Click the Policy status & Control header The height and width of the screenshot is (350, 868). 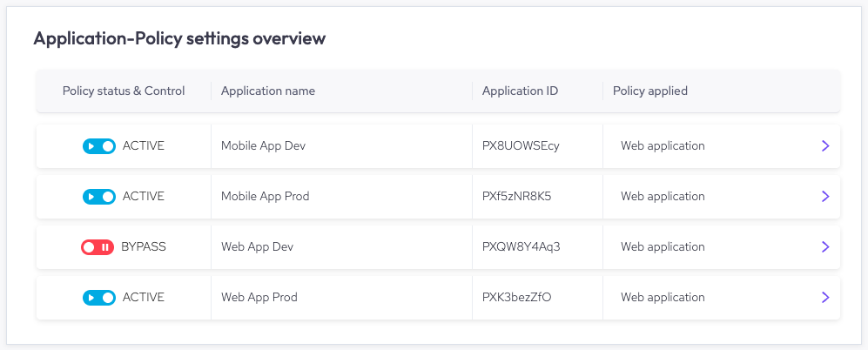[124, 91]
